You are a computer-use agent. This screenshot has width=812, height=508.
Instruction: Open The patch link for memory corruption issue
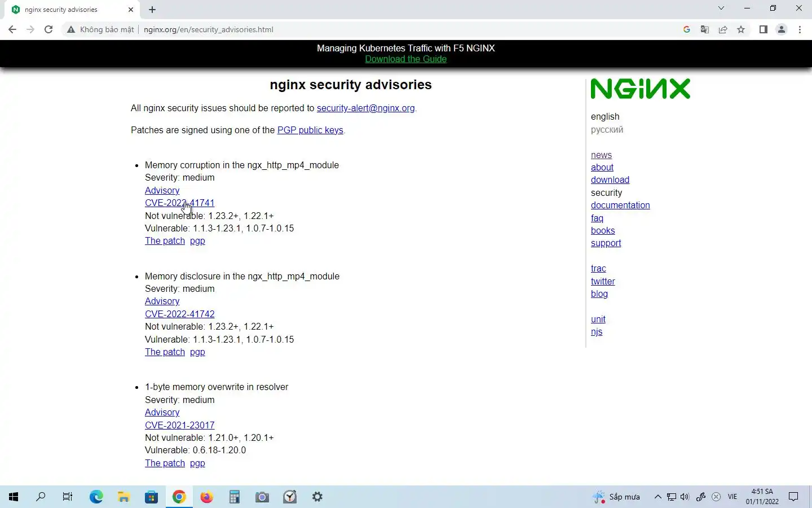(165, 240)
